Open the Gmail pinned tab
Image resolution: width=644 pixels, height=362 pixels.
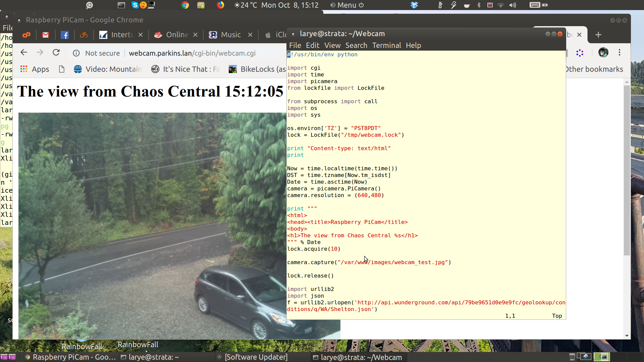pos(46,35)
